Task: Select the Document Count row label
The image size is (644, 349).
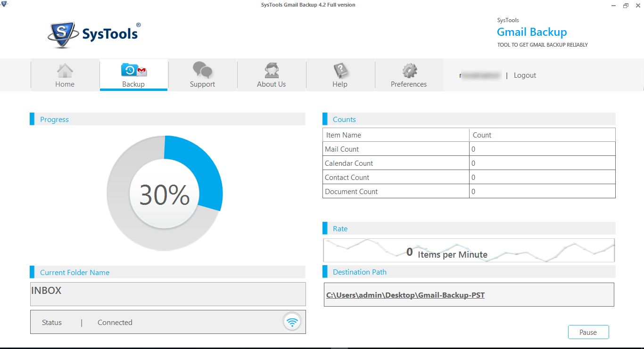Action: pos(351,192)
